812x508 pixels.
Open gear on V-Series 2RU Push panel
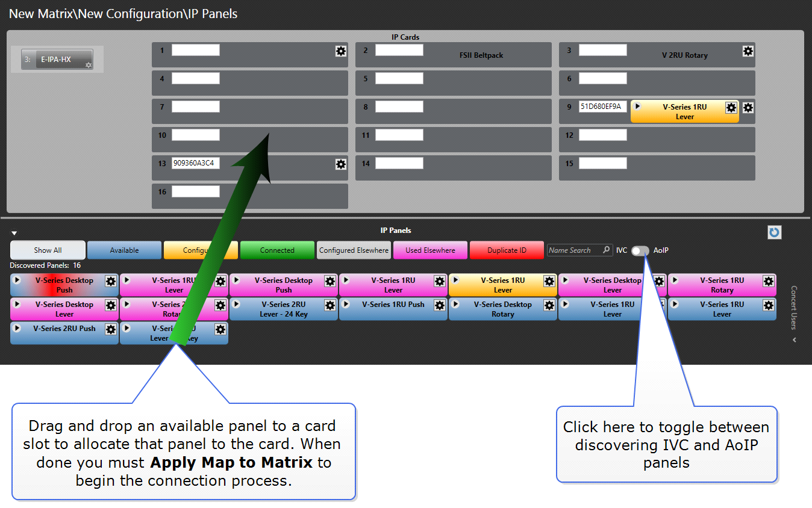[111, 329]
